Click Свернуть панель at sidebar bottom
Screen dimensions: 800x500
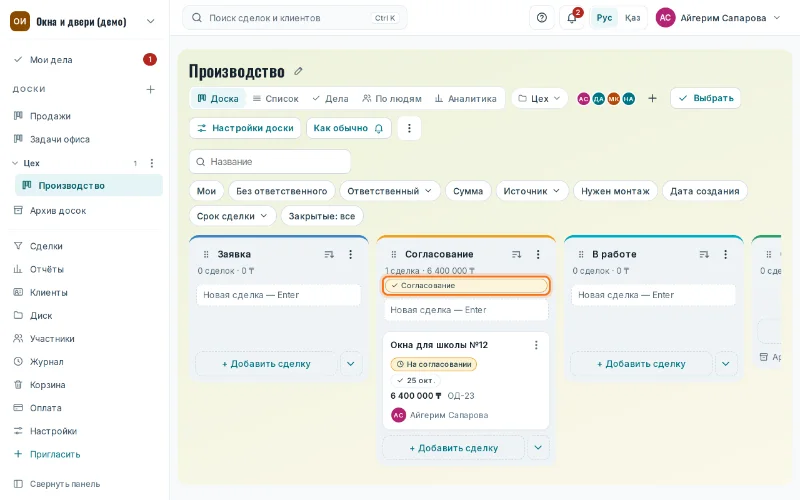(57, 484)
